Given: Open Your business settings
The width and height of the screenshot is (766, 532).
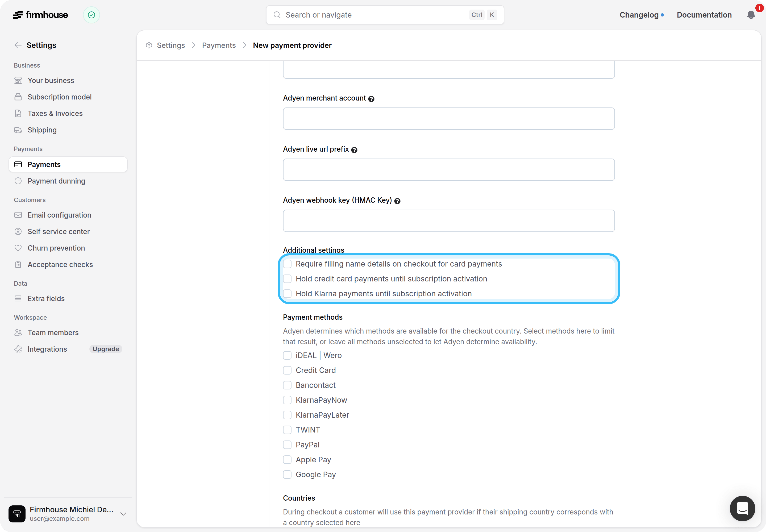Looking at the screenshot, I should 68,81.
